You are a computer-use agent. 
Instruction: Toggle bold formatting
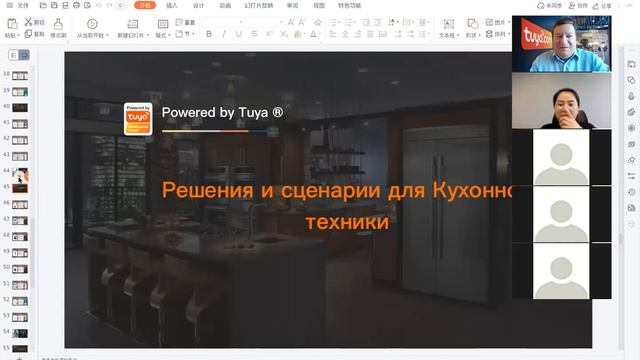[x=209, y=34]
